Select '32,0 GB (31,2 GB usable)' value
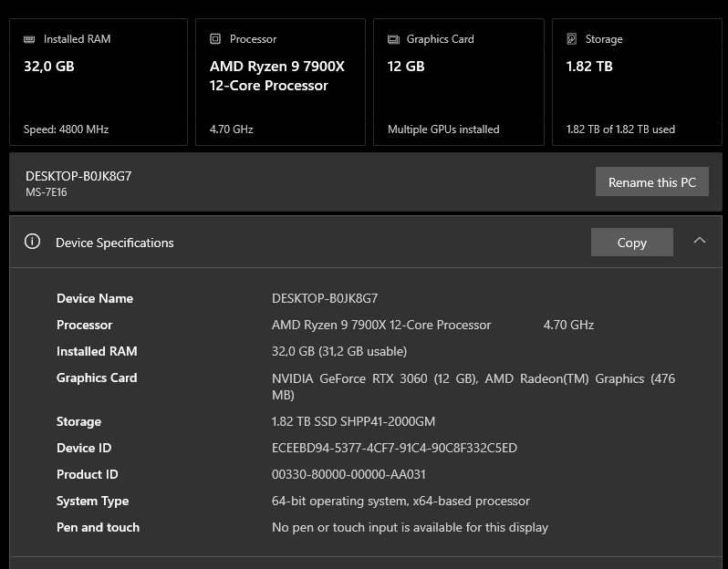 [339, 351]
